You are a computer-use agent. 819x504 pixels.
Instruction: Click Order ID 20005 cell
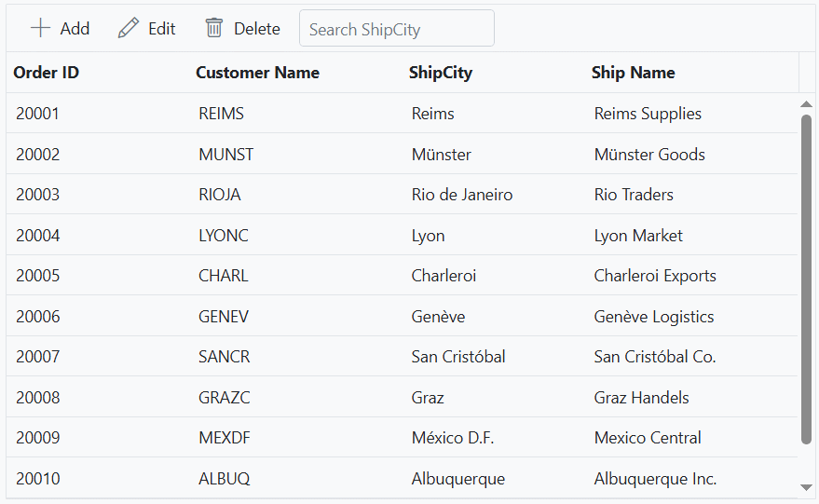(37, 276)
